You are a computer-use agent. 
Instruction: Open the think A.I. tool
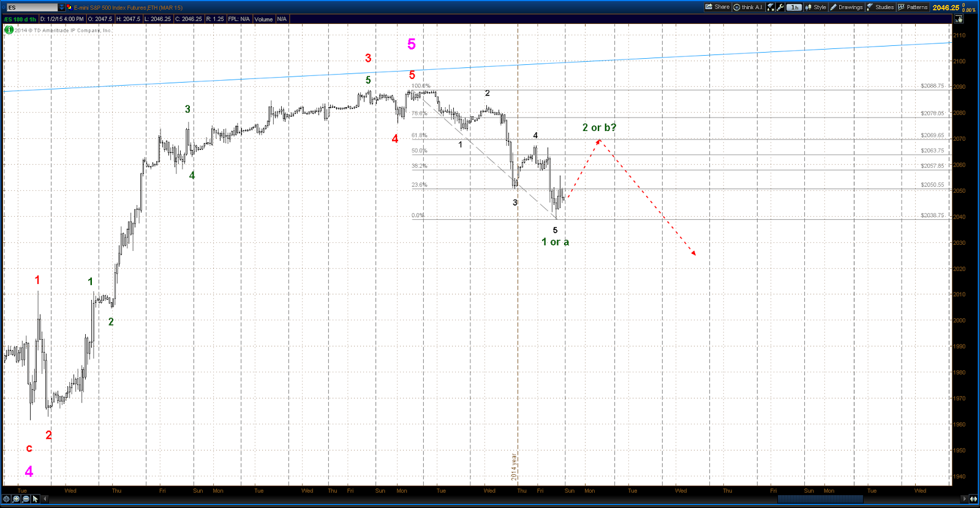tap(748, 7)
